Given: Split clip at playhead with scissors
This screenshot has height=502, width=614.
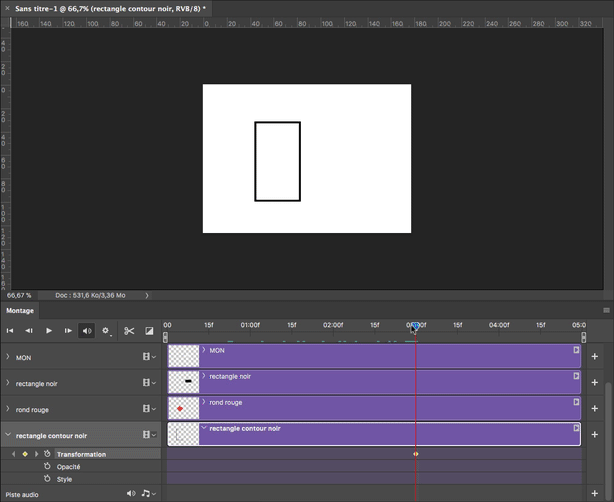Looking at the screenshot, I should pyautogui.click(x=129, y=331).
